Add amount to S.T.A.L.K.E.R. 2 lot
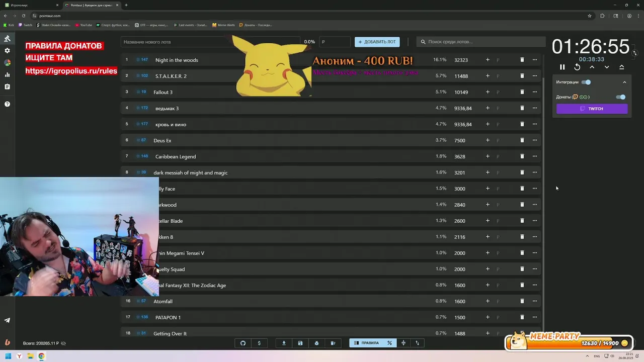The width and height of the screenshot is (644, 362). click(488, 76)
